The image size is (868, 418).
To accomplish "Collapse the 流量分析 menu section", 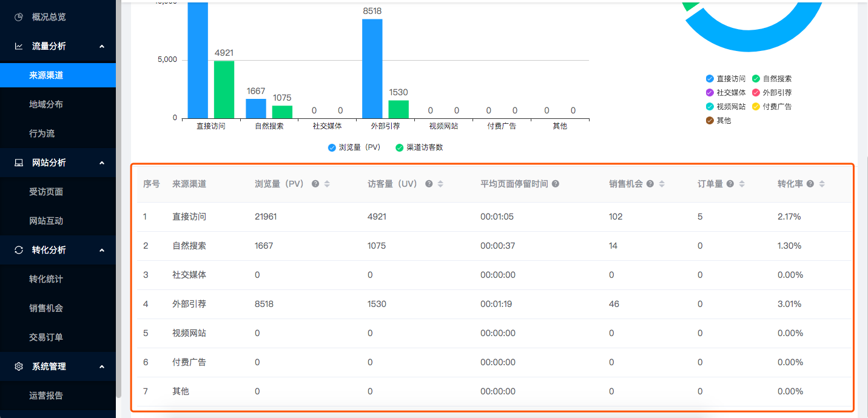I will click(x=102, y=46).
